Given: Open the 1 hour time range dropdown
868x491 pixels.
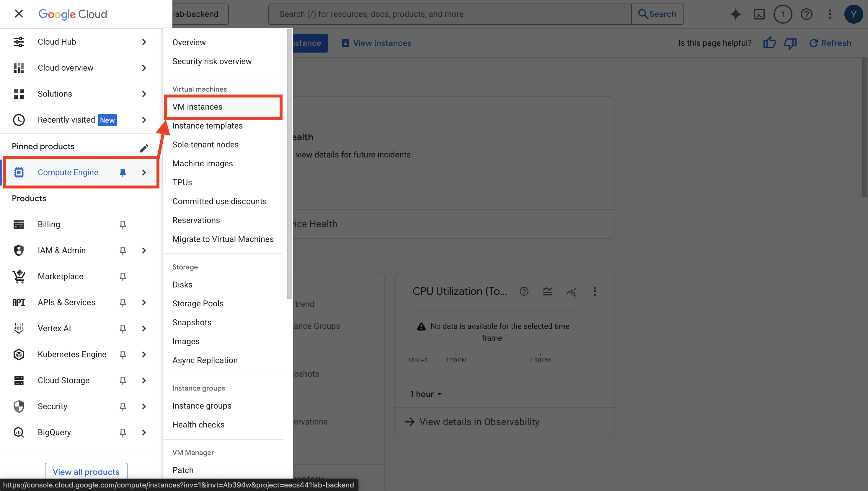Looking at the screenshot, I should 426,394.
